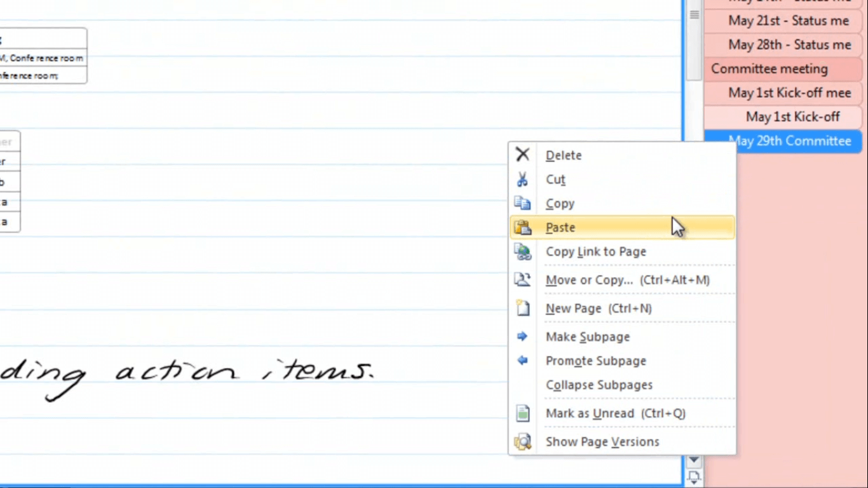Click the Promote Subpage arrow icon
The width and height of the screenshot is (868, 488).
coord(522,360)
